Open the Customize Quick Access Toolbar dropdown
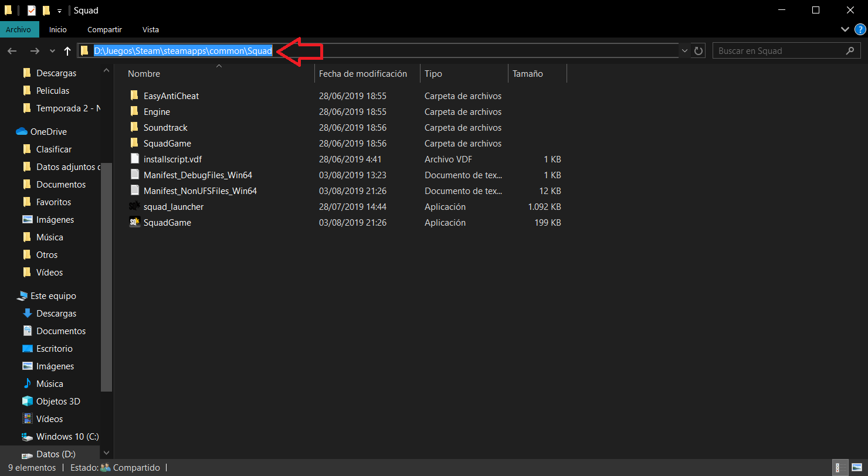 click(59, 11)
